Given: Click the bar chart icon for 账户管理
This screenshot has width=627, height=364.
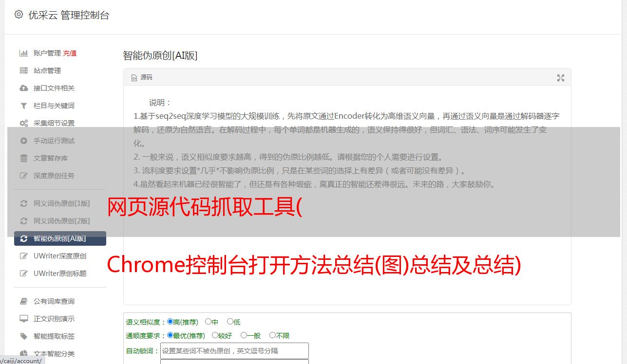Looking at the screenshot, I should click(23, 53).
